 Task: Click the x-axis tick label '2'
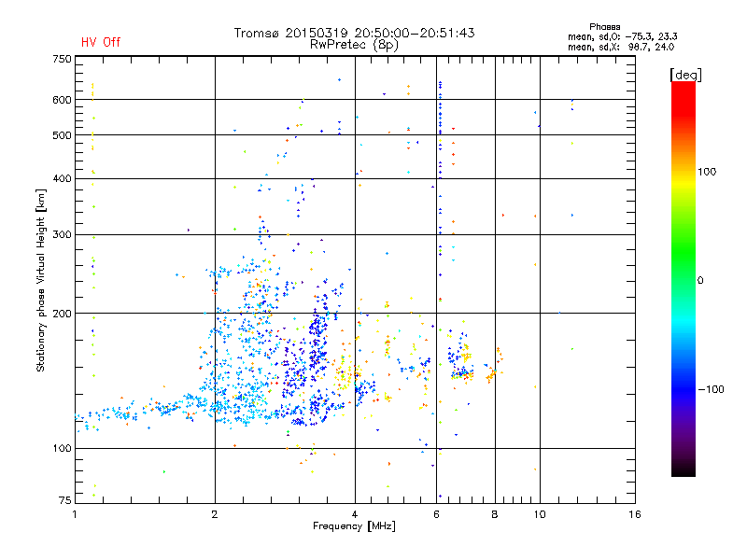tap(215, 514)
